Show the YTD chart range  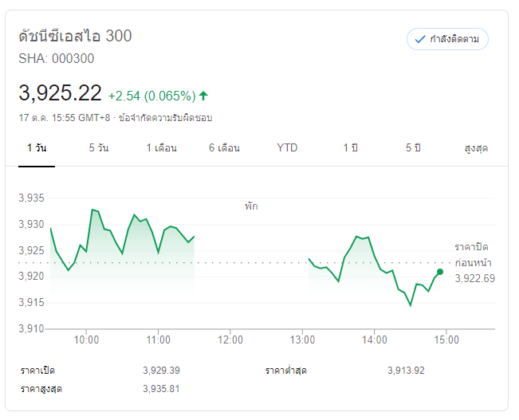click(x=287, y=148)
